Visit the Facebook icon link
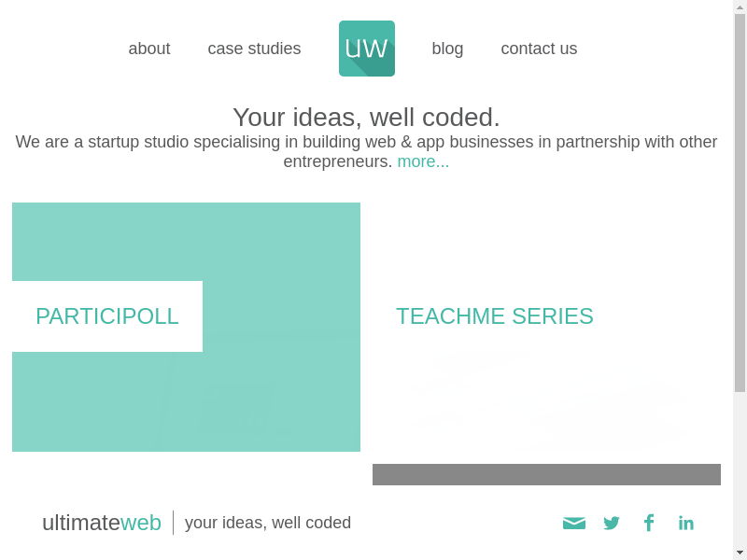747x560 pixels. (x=649, y=523)
